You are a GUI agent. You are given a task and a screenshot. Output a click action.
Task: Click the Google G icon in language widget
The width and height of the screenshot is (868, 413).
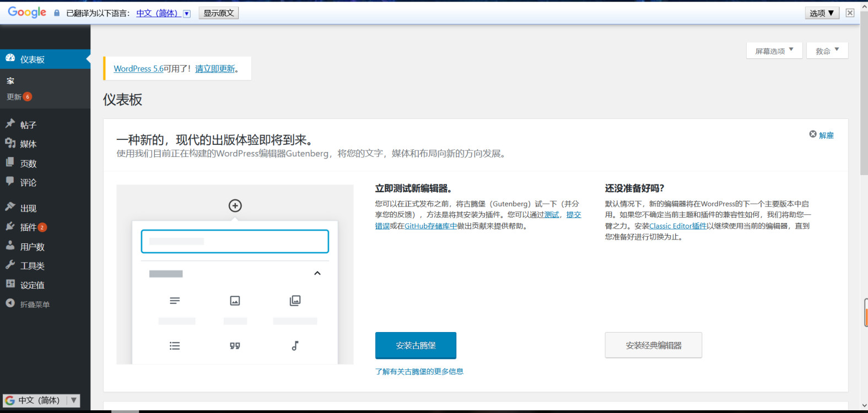pos(10,400)
